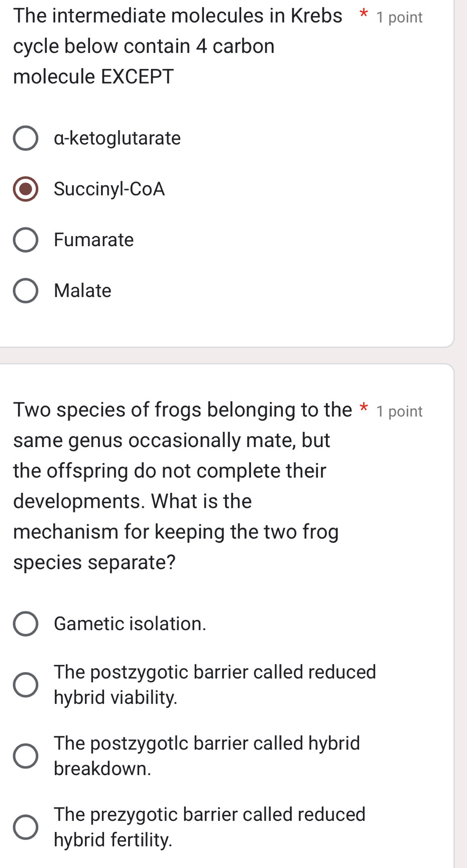The width and height of the screenshot is (467, 868).
Task: Click the required asterisk on second question
Action: (x=363, y=409)
